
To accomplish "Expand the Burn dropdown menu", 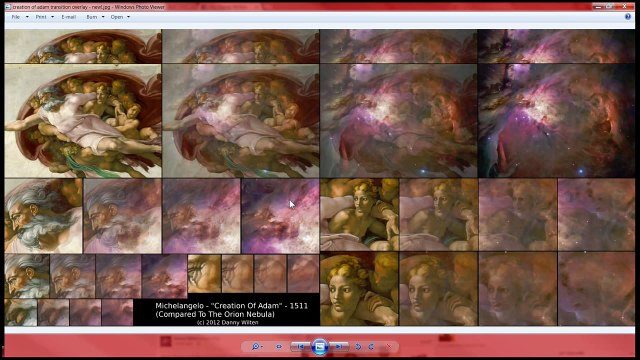I will (x=95, y=17).
